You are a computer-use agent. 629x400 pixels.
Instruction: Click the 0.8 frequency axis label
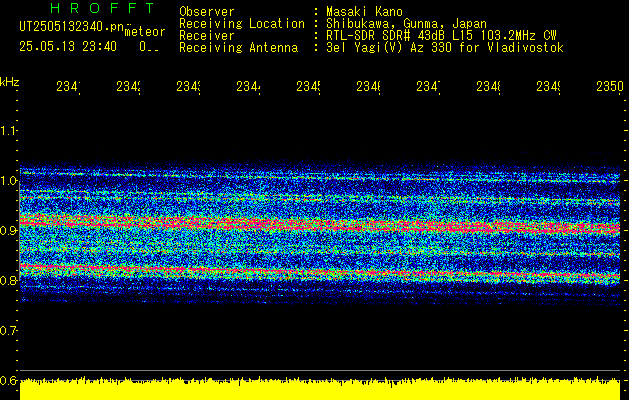tap(8, 280)
